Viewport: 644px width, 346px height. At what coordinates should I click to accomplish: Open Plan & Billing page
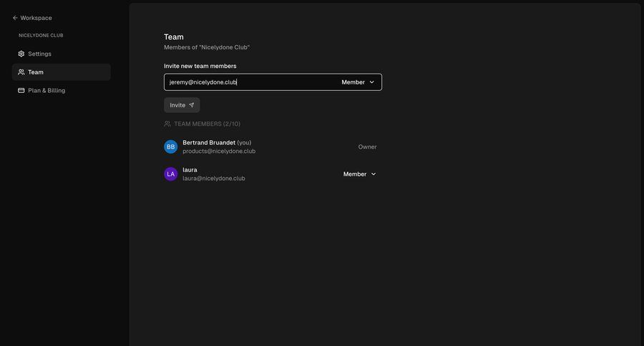[x=62, y=90]
